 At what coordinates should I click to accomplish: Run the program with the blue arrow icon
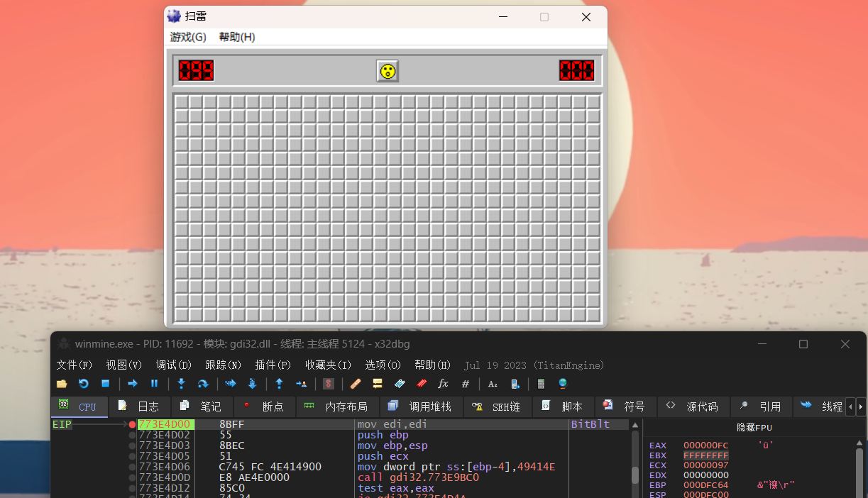[132, 384]
